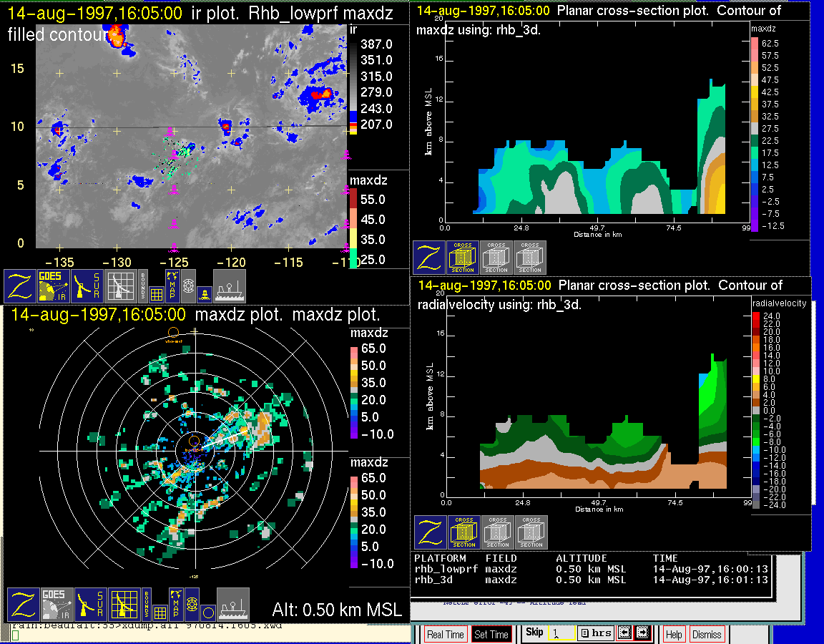Click the range rings icon in the maxdz plot toolbar
Image resolution: width=824 pixels, height=644 pixels.
tap(192, 604)
